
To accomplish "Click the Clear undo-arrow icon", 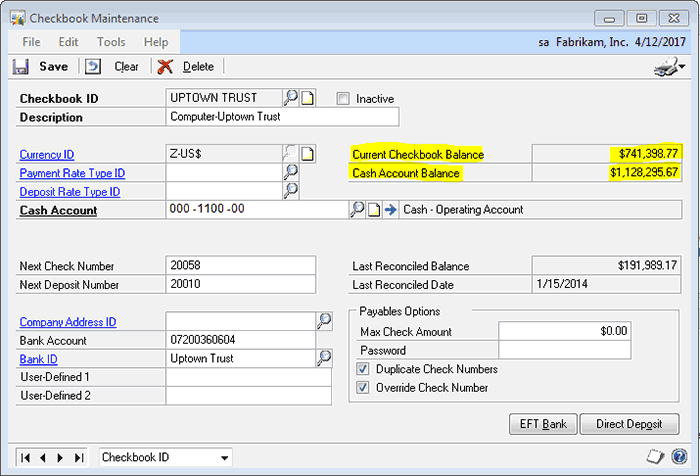I will coord(93,67).
